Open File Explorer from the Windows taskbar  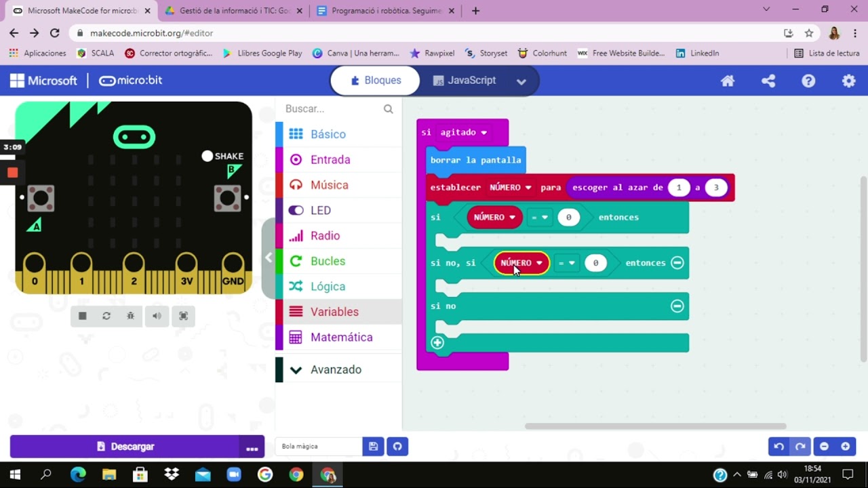[x=108, y=475]
